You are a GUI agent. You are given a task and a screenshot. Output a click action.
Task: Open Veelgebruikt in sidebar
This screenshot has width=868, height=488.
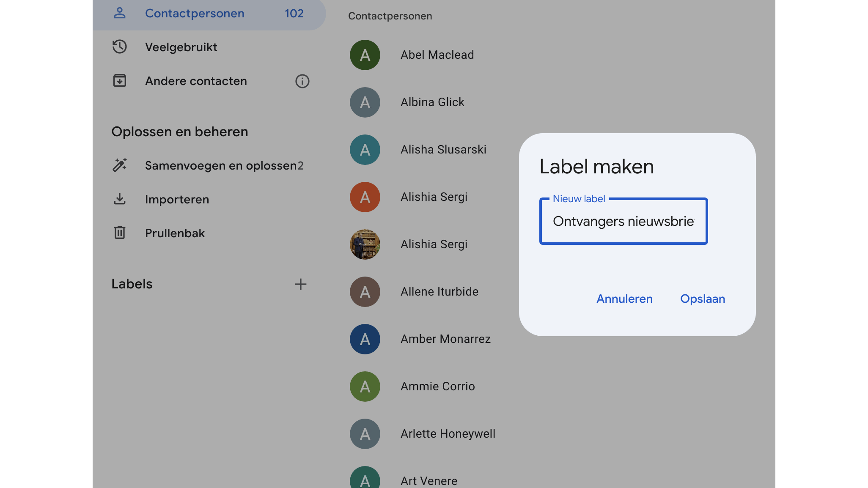point(181,47)
